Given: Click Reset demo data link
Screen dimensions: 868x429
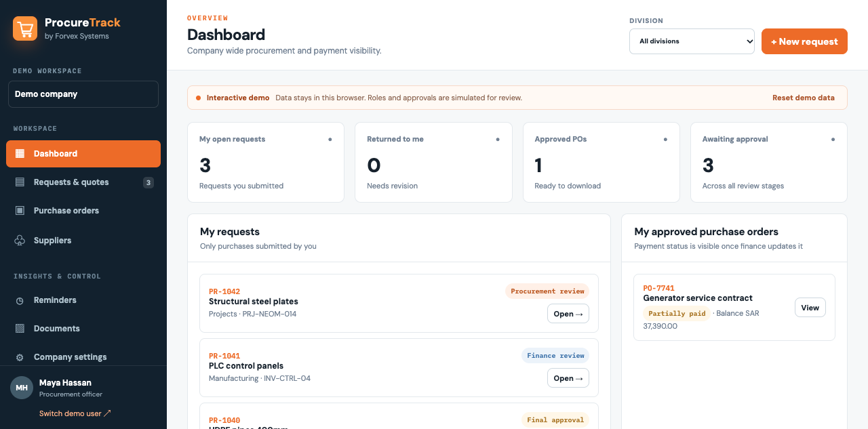Looking at the screenshot, I should coord(804,98).
